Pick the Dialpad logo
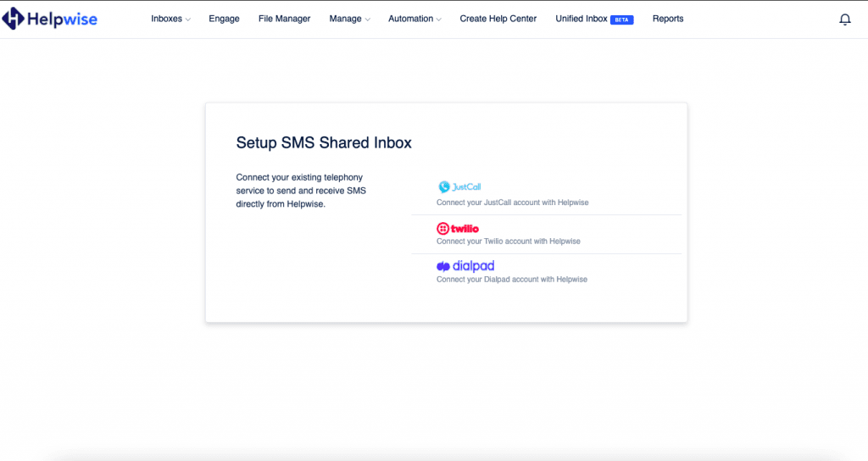 pyautogui.click(x=465, y=266)
